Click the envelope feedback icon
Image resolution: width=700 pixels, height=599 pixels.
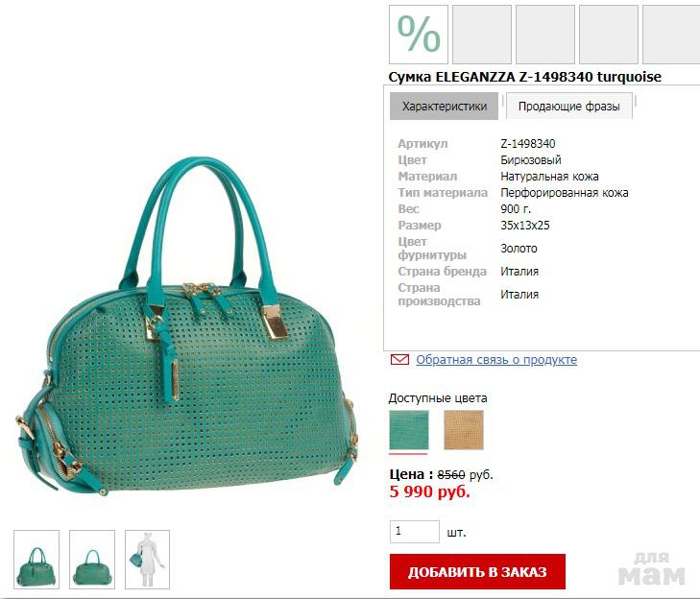[x=399, y=359]
